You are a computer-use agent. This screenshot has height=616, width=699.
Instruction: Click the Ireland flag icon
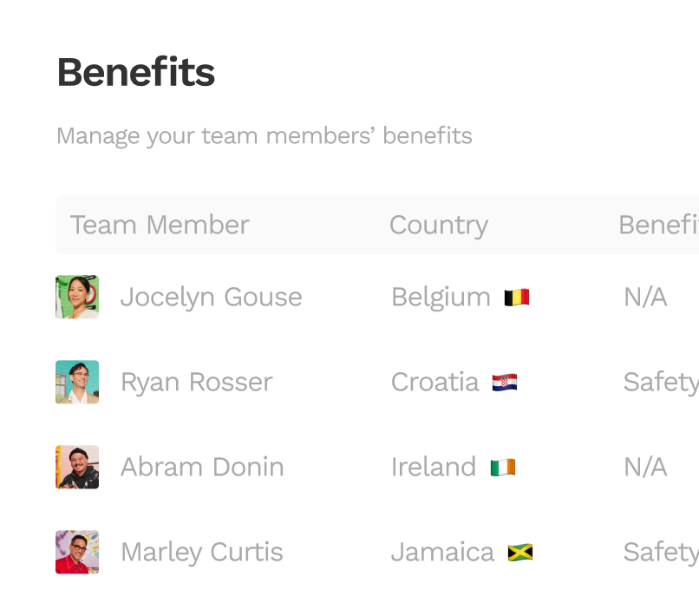tap(502, 468)
